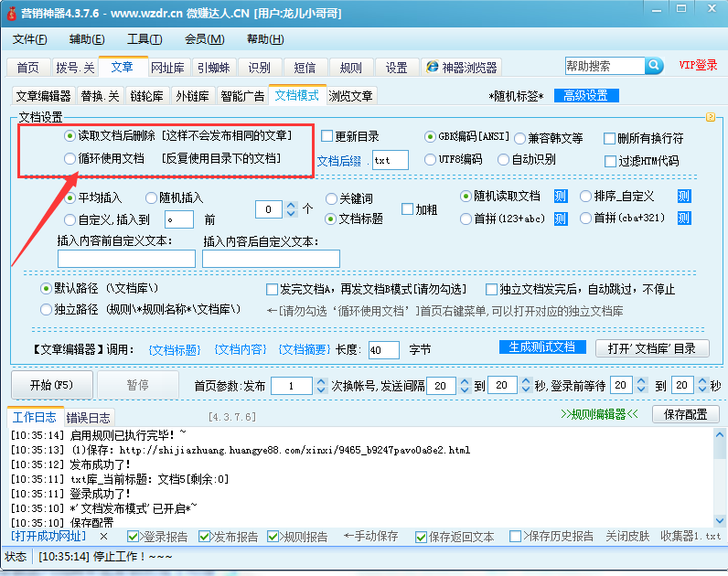Open the 文章编辑器 sub-tab
The width and height of the screenshot is (728, 576).
pos(43,96)
